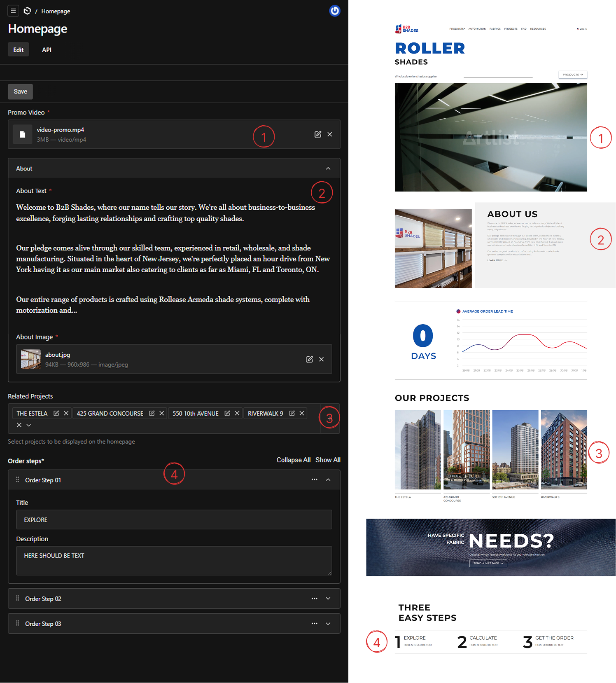Grab the Order Step 02 drag handle

click(18, 598)
